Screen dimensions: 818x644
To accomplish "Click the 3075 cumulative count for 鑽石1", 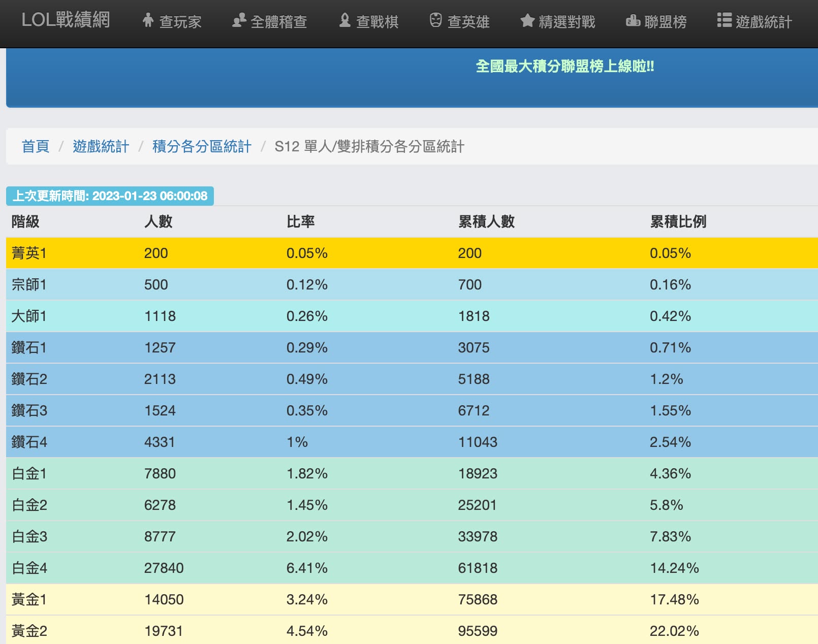I will 474,347.
